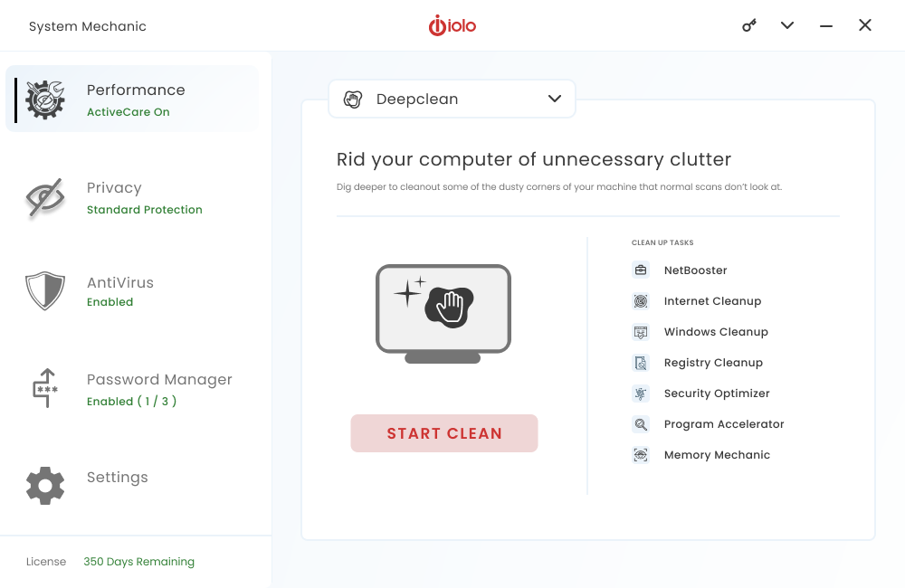This screenshot has height=588, width=905.
Task: Select the Security Optimizer task label
Action: coord(717,394)
